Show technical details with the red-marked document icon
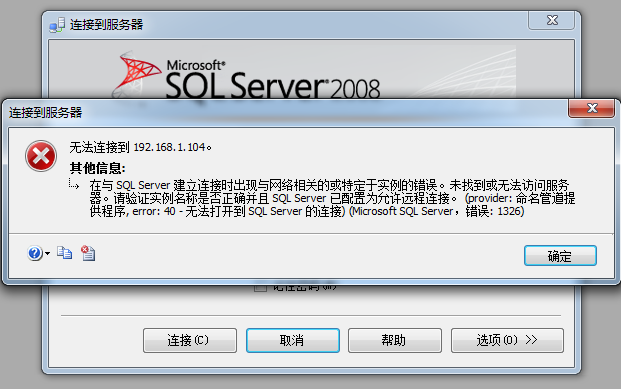The width and height of the screenshot is (621, 389). pyautogui.click(x=88, y=253)
